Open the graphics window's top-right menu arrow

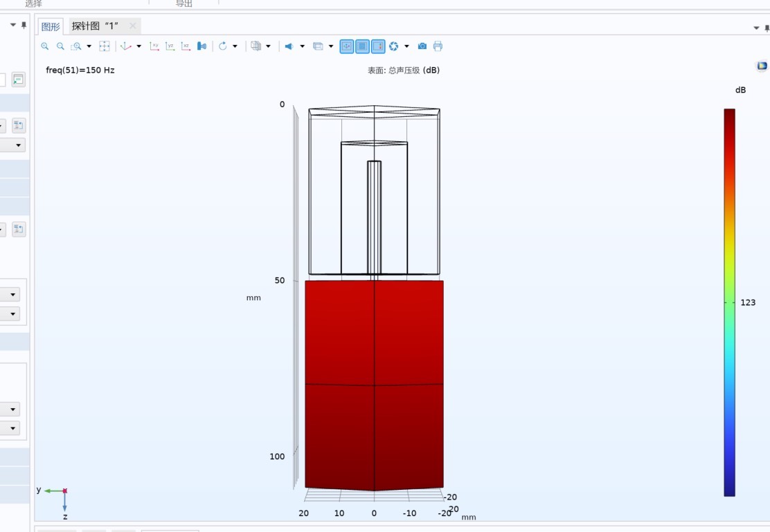[756, 28]
